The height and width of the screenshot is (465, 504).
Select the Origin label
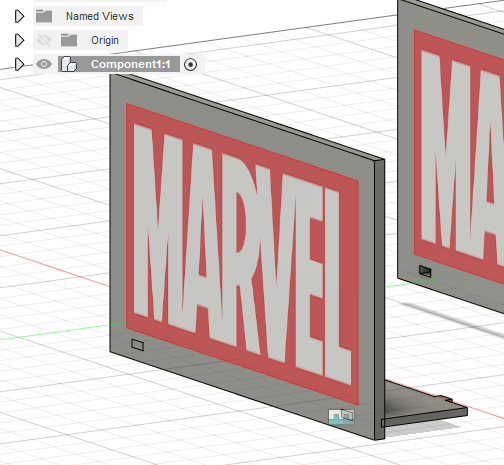pos(105,40)
